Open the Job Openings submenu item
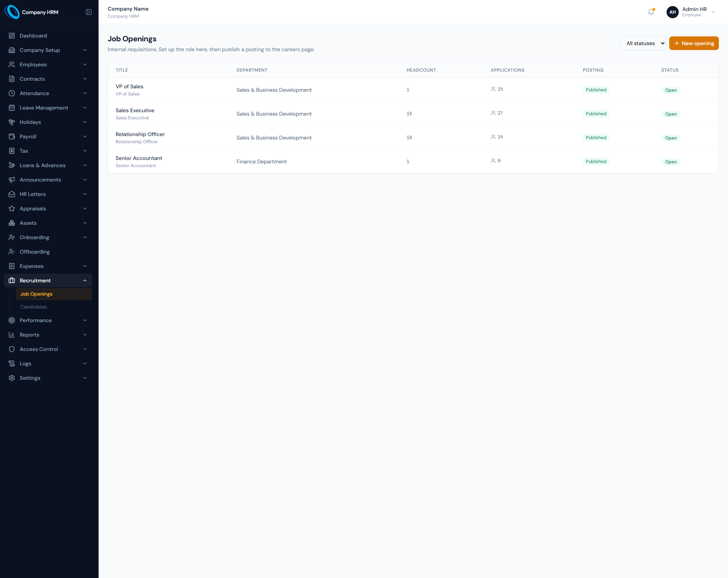Viewport: 728px width, 578px height. click(54, 294)
